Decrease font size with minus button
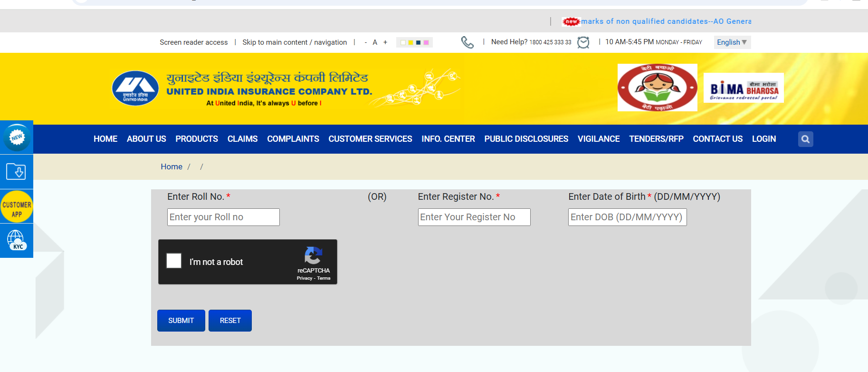 [365, 42]
